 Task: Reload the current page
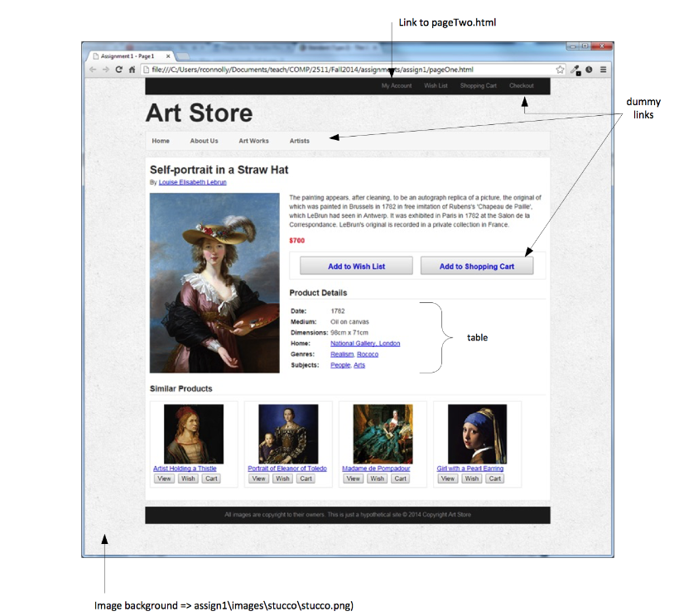pos(120,70)
